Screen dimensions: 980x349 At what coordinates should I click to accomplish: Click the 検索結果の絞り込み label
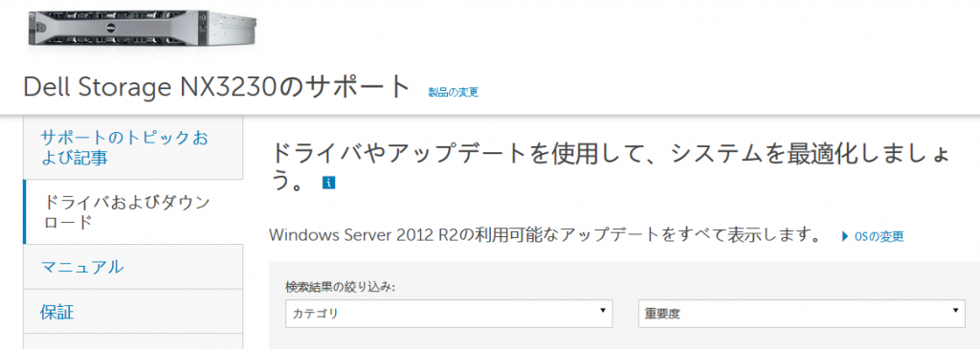(341, 287)
